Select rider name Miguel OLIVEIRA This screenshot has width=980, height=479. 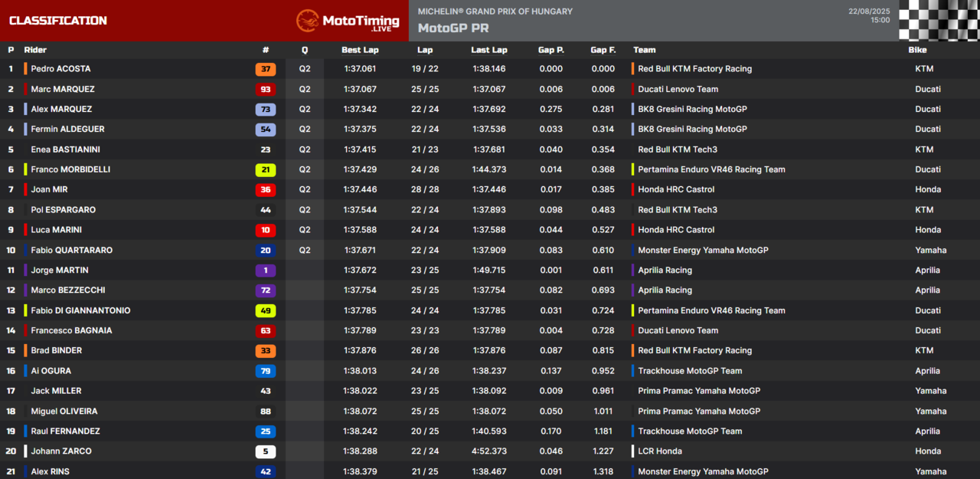(64, 411)
